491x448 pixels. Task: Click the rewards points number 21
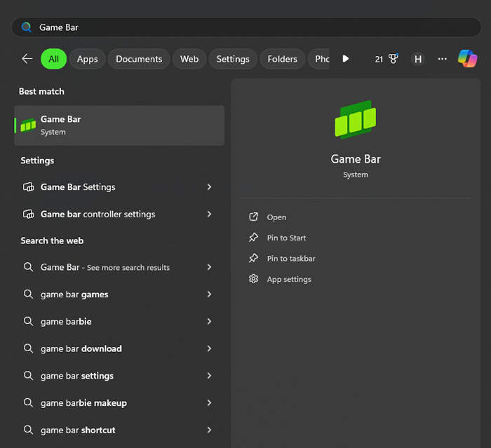379,59
